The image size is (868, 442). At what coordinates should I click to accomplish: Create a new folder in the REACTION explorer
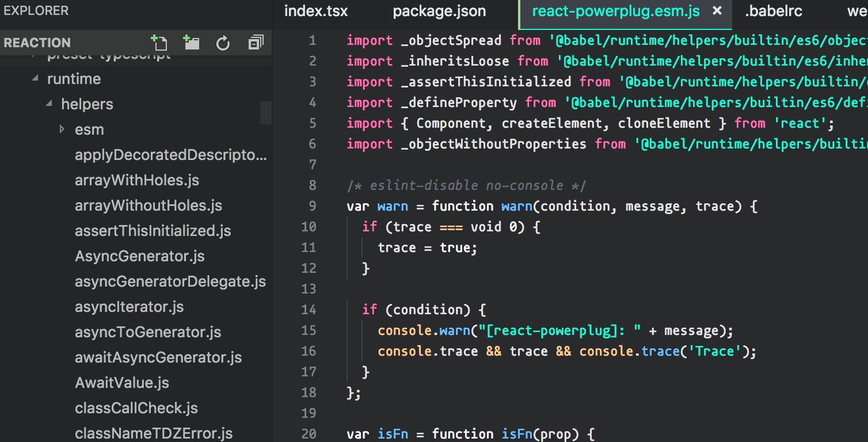pyautogui.click(x=191, y=43)
